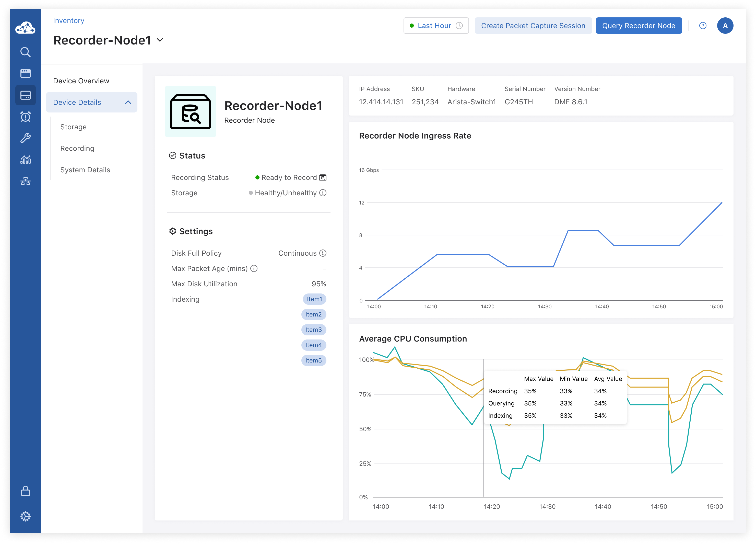Click Create Packet Capture Session button
This screenshot has width=756, height=544.
533,26
